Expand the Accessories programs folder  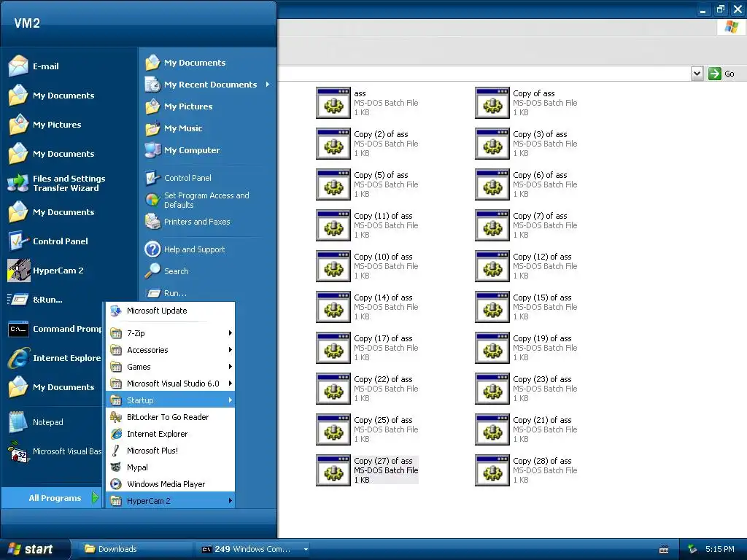tap(171, 350)
